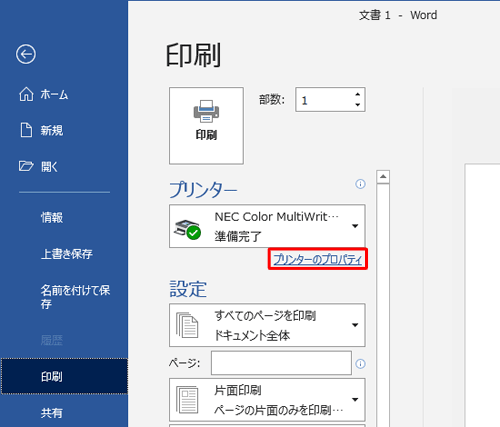Click the large 印刷 print button
The height and width of the screenshot is (427, 500).
[206, 126]
